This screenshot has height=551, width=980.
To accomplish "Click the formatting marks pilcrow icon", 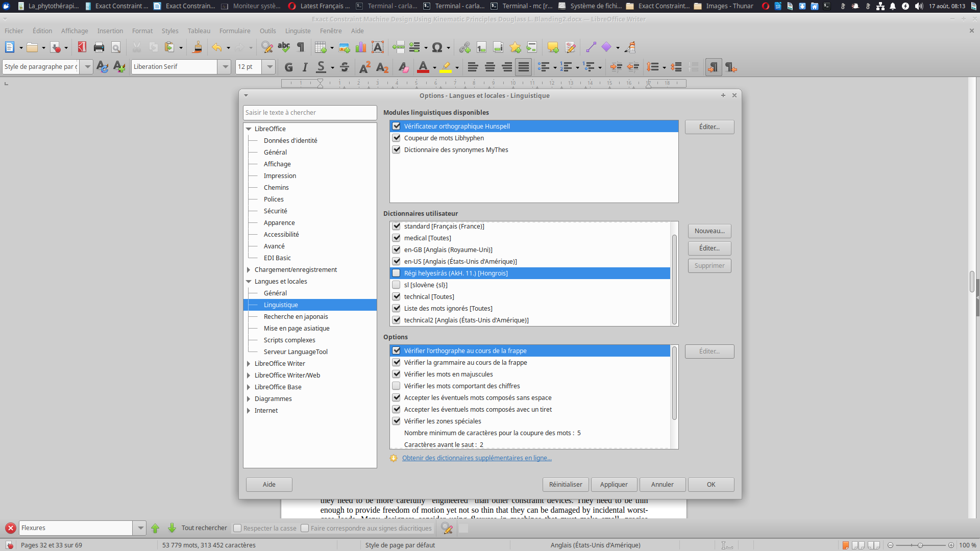I will (301, 47).
